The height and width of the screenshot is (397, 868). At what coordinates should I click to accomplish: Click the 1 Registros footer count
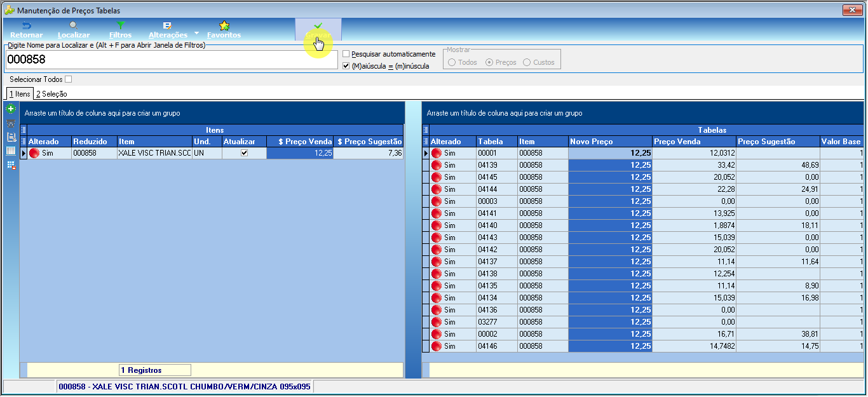[154, 370]
